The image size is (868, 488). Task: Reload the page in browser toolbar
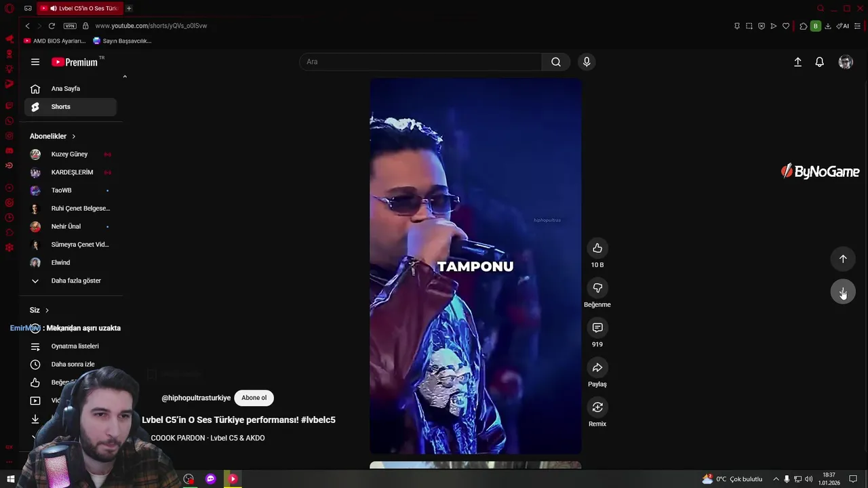52,26
